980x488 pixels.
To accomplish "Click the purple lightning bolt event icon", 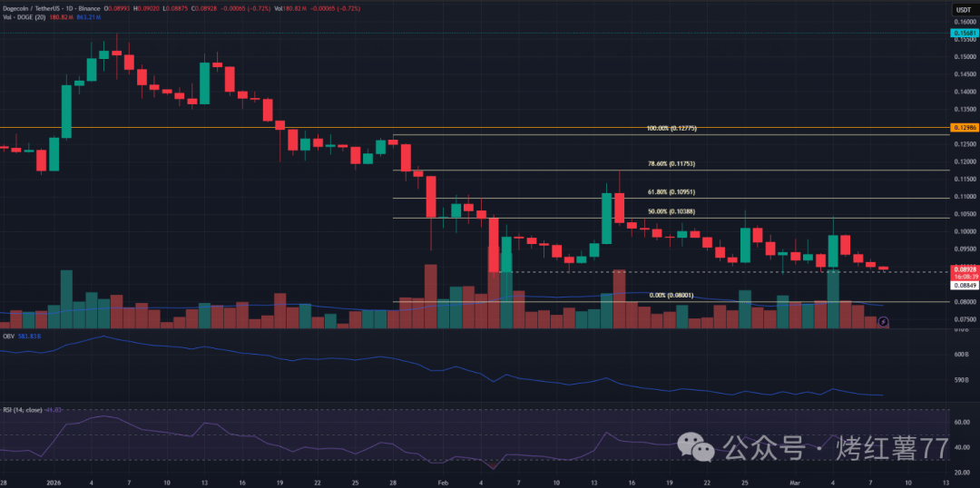I will pos(883,321).
